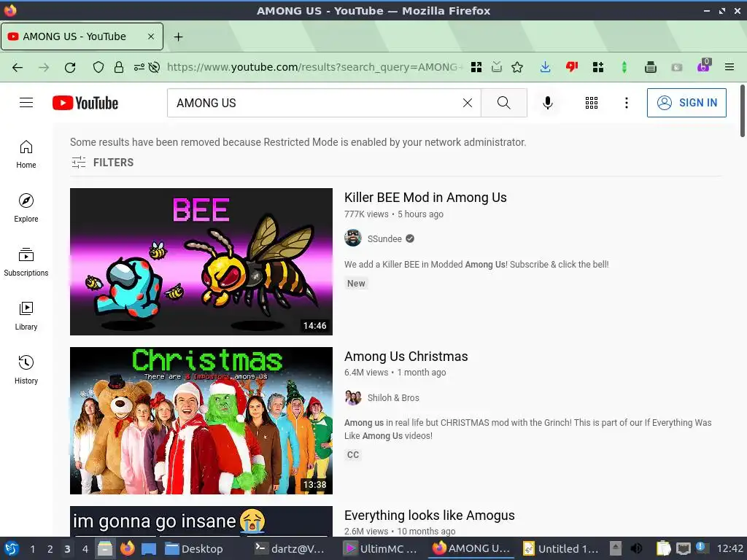Viewport: 747px width, 560px height.
Task: Click the QR code icon in address bar
Action: click(476, 67)
